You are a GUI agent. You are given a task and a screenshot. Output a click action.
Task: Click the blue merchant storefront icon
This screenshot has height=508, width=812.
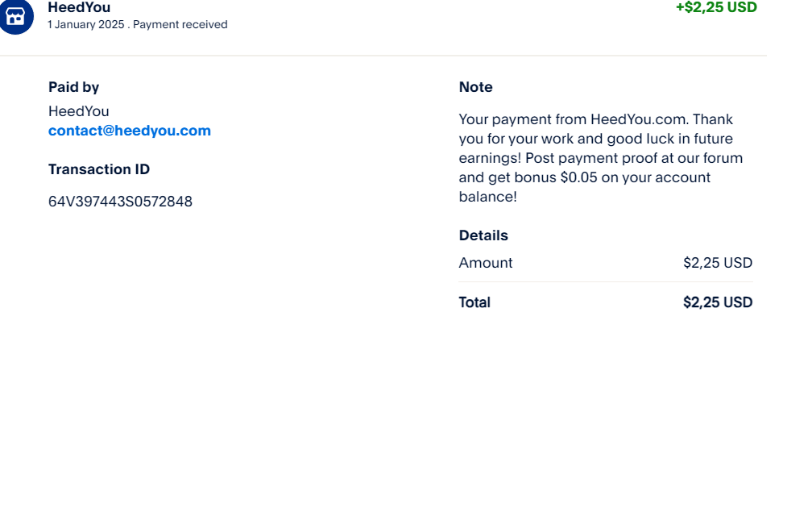[x=16, y=17]
